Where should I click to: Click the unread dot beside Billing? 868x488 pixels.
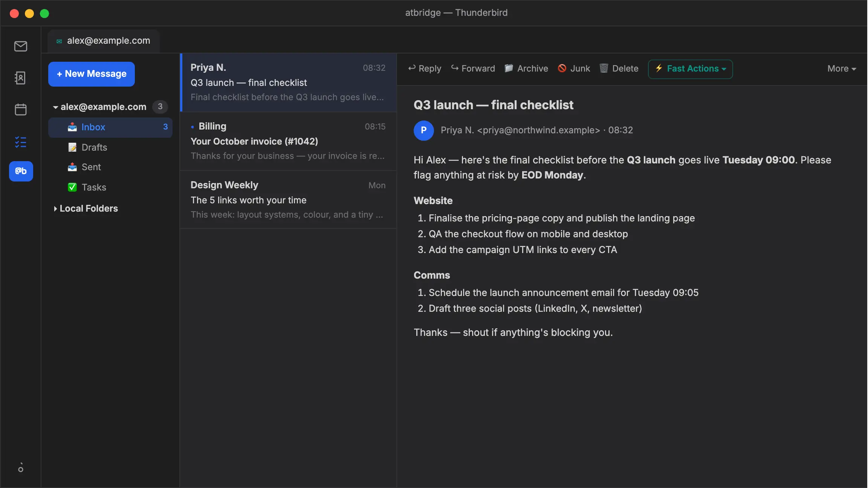pos(193,127)
